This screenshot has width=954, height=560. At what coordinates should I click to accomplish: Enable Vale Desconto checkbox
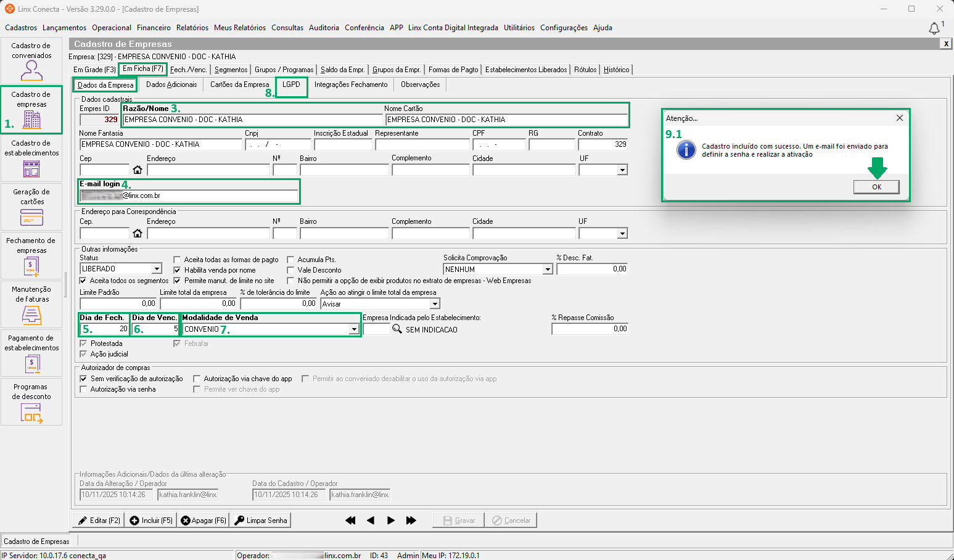pos(290,270)
